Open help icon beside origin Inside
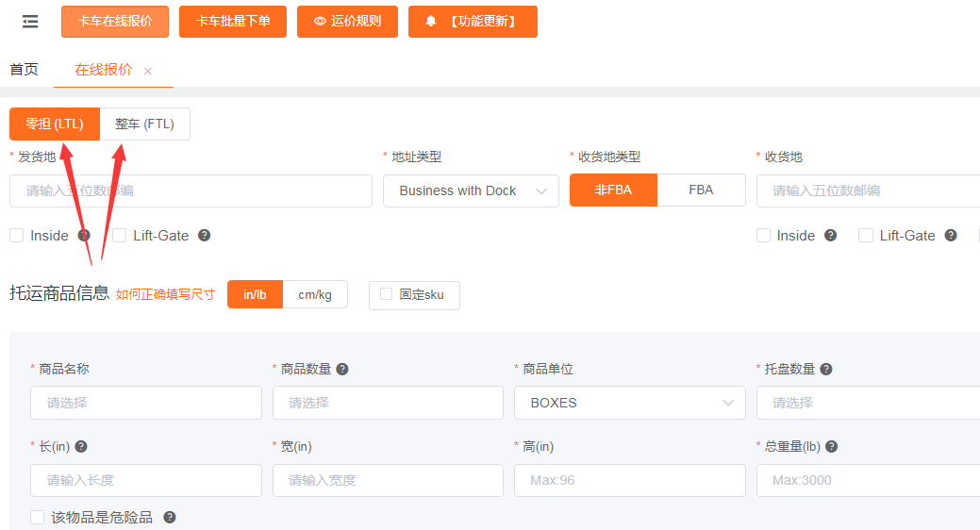This screenshot has height=530, width=980. click(x=84, y=236)
